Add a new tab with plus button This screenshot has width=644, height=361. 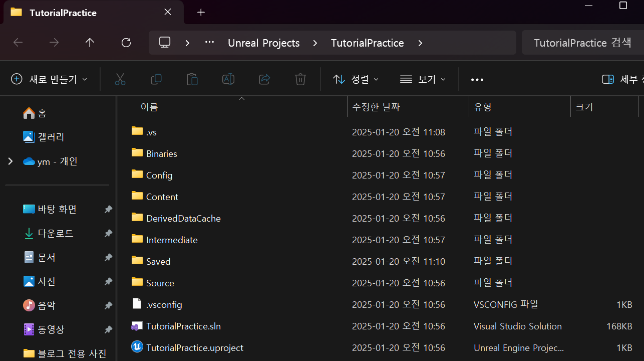(x=201, y=13)
